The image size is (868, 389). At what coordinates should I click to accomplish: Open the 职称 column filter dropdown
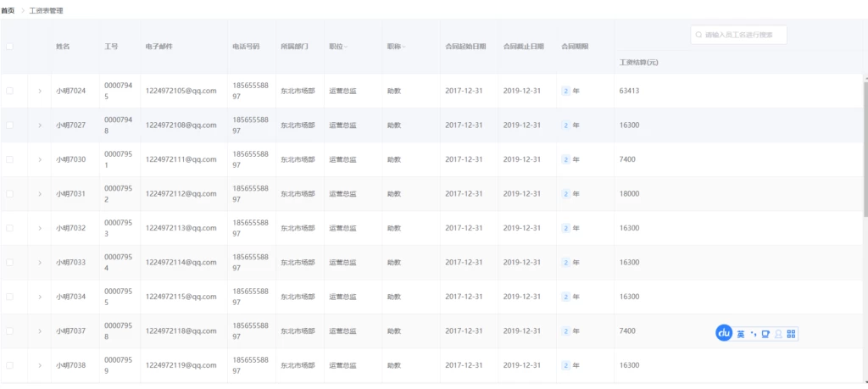coord(403,46)
